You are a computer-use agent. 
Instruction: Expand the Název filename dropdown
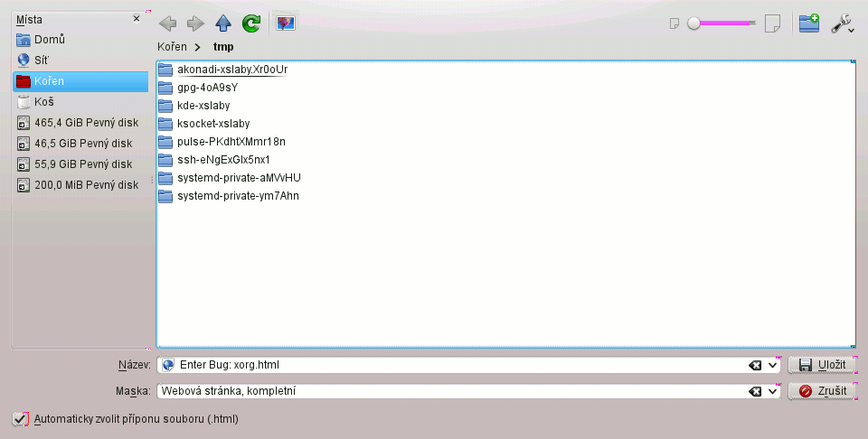click(x=773, y=365)
